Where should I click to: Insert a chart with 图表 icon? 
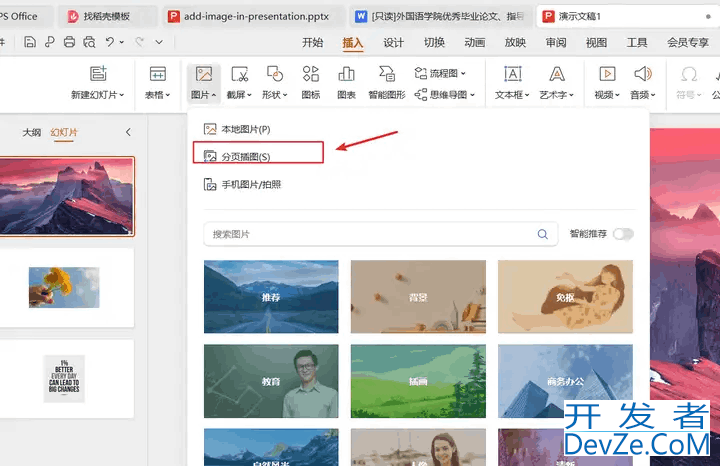(x=347, y=75)
